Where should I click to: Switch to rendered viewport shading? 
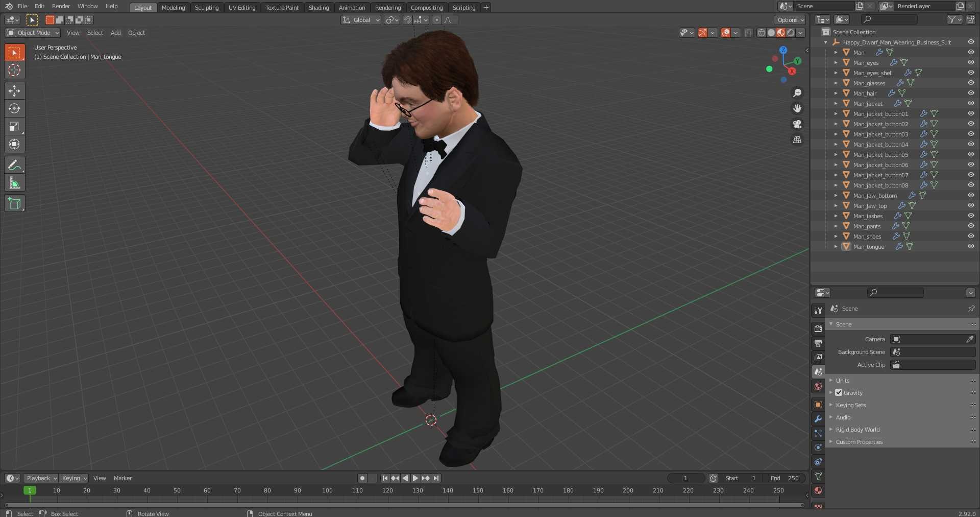pos(791,33)
